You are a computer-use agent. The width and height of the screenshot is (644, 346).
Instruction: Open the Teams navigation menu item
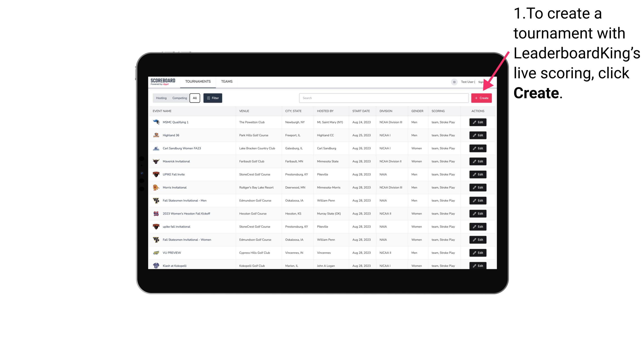click(x=226, y=81)
